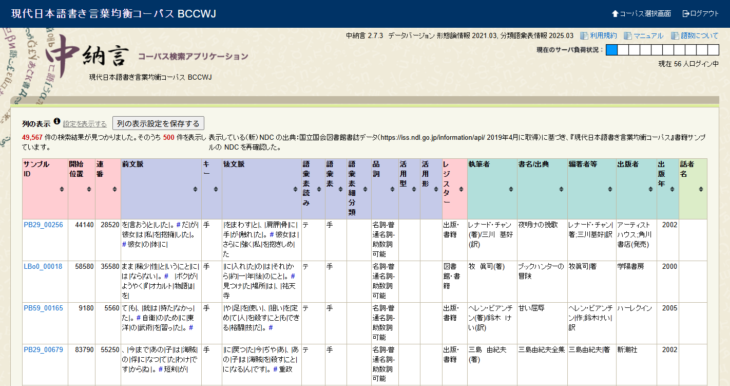Sort by 執筆者 column arrows
The height and width of the screenshot is (386, 730).
click(511, 189)
